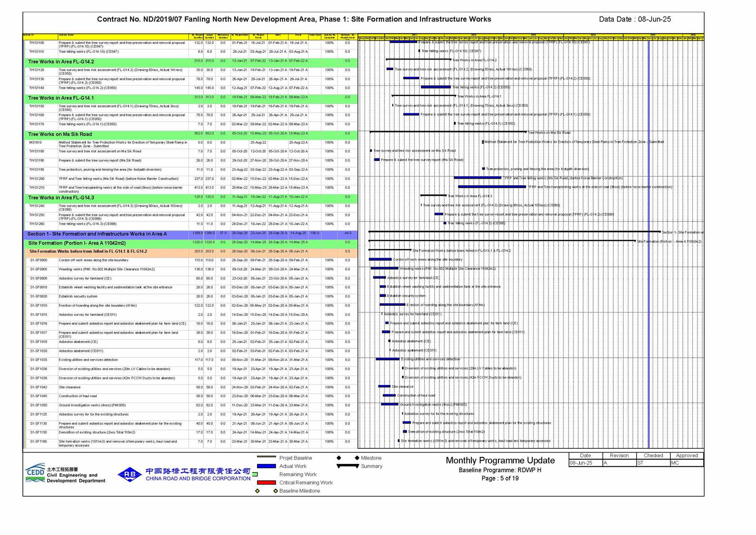Click activity ID TWS1140
756x535 pixels.
point(37,88)
